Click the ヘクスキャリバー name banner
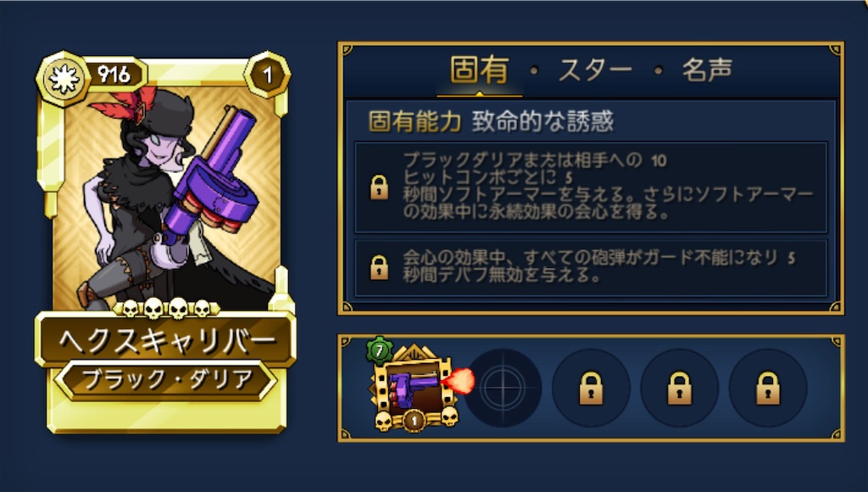868x492 pixels. [166, 339]
